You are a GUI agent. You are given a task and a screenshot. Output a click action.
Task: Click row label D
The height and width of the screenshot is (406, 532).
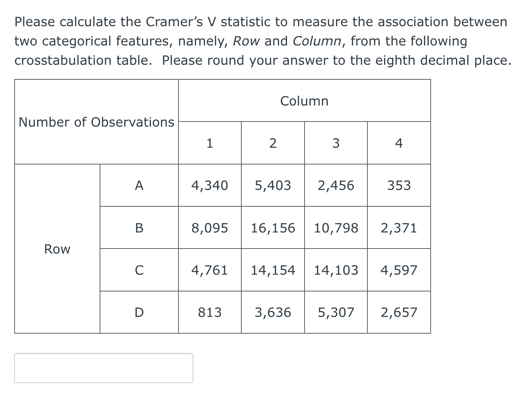(x=139, y=313)
